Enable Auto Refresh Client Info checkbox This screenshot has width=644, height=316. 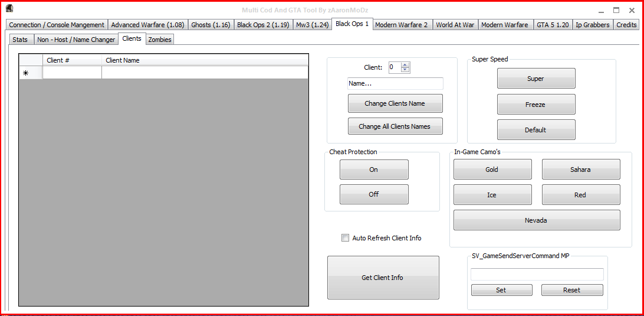point(345,238)
